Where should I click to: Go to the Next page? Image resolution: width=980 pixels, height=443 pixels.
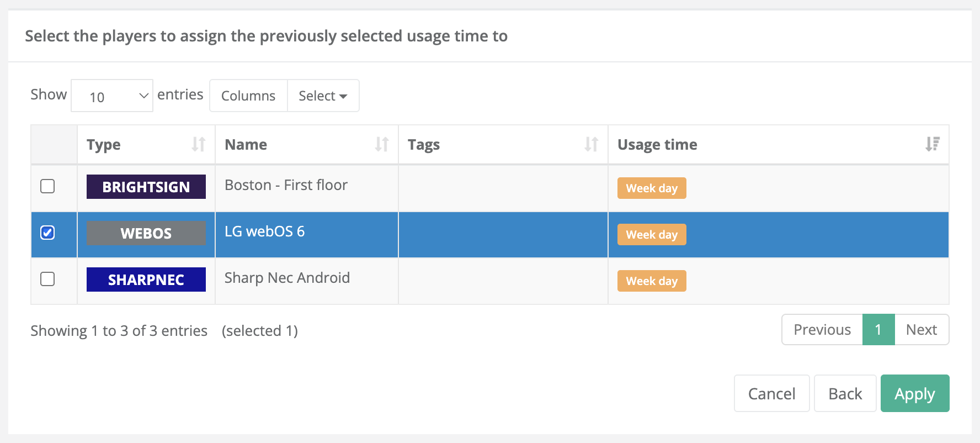pos(922,330)
